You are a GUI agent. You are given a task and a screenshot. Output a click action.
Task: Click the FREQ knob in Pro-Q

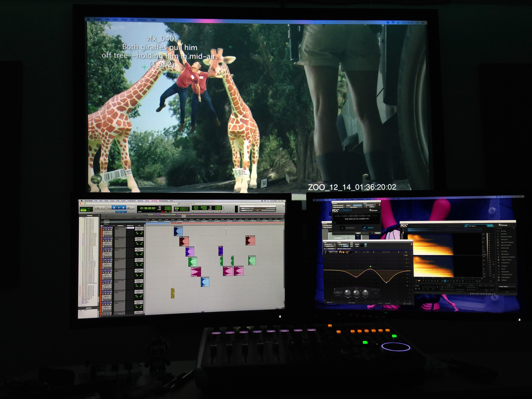point(347,293)
